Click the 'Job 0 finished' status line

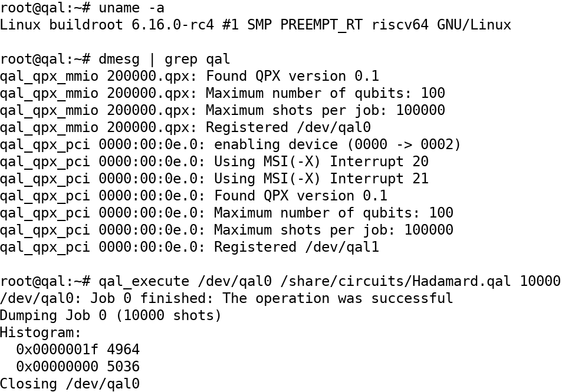[226, 298]
